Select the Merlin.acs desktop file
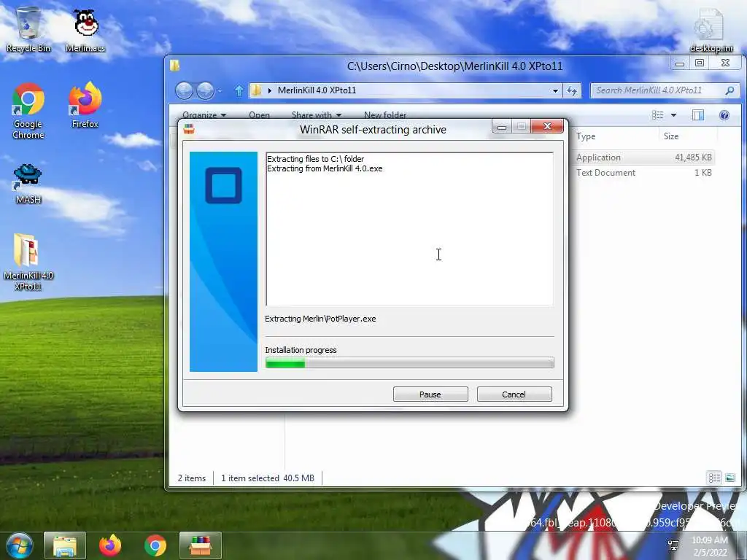This screenshot has height=560, width=747. click(x=85, y=29)
